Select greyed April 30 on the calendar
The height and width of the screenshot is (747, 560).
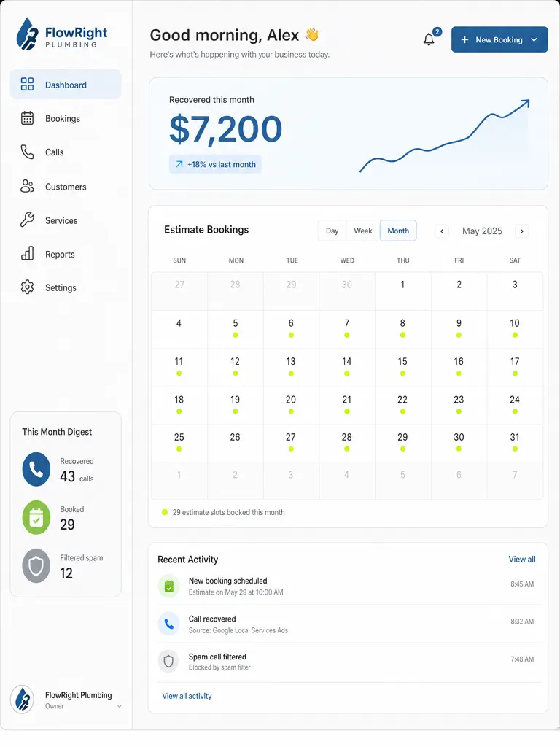[346, 291]
